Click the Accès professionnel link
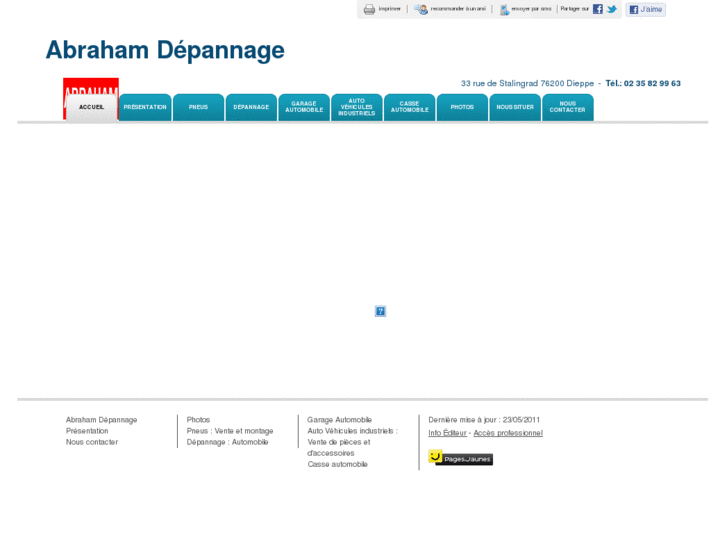 pos(508,433)
